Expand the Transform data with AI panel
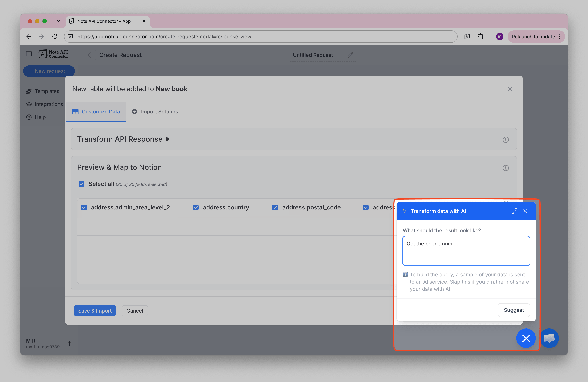 (514, 211)
